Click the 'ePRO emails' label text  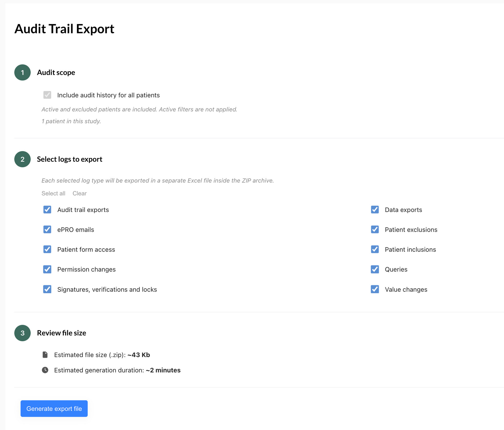76,230
